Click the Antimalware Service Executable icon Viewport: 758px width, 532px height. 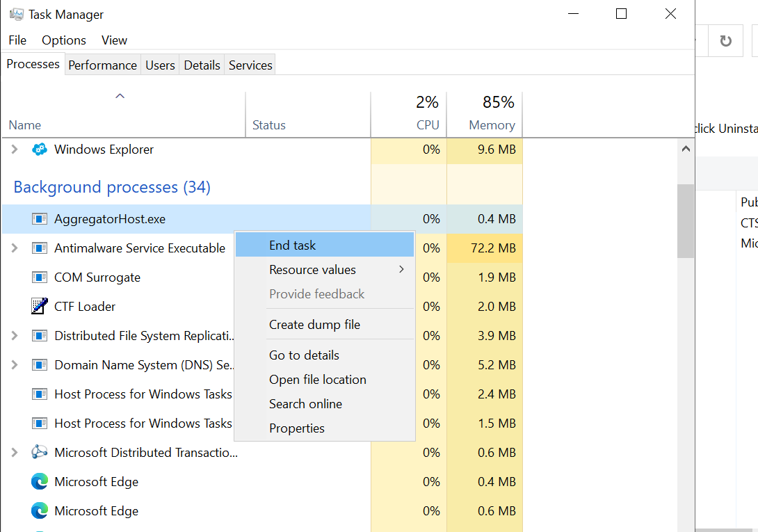coord(40,248)
